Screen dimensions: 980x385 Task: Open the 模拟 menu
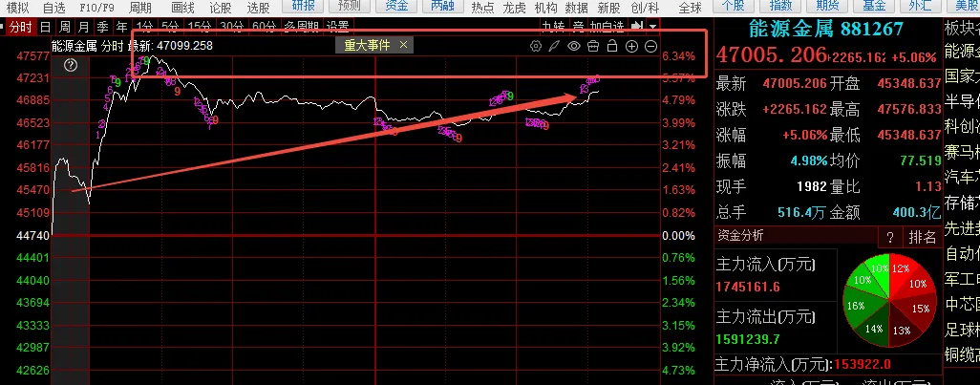pos(17,9)
